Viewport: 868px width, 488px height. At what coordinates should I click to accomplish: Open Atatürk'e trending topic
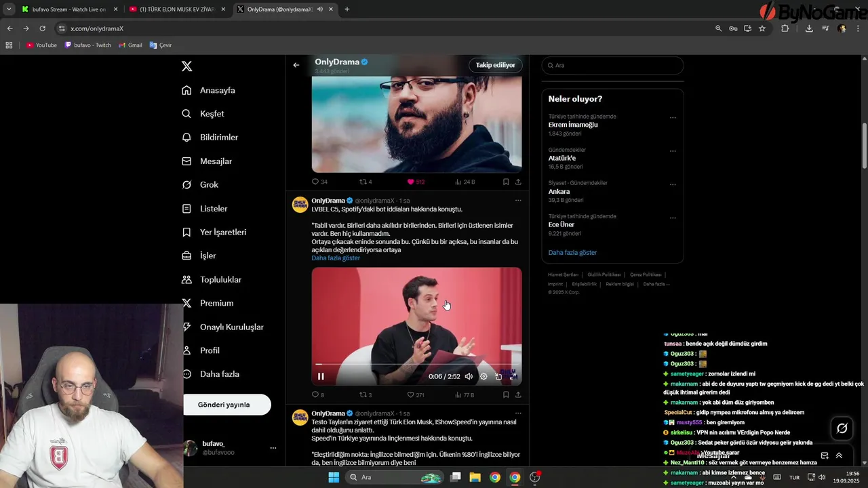pyautogui.click(x=562, y=158)
